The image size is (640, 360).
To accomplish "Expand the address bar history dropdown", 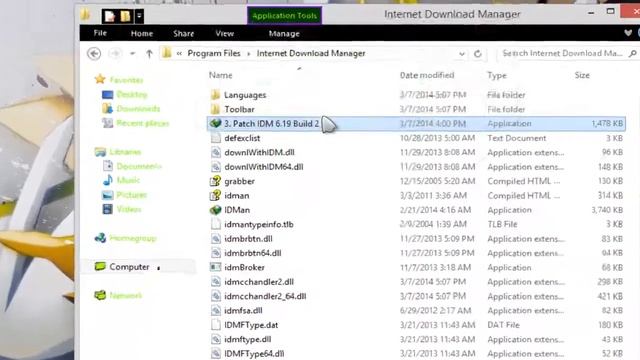I will (462, 54).
